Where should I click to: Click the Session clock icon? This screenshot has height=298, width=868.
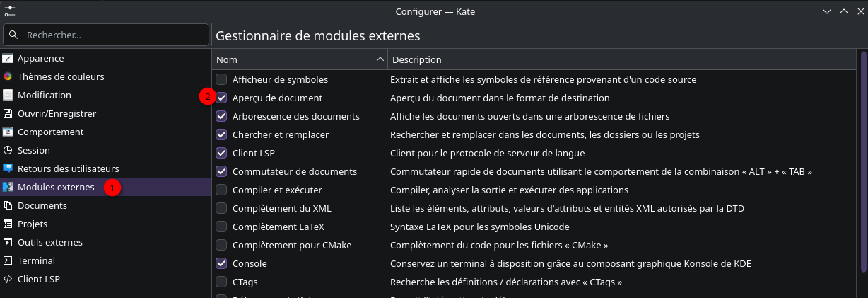8,151
